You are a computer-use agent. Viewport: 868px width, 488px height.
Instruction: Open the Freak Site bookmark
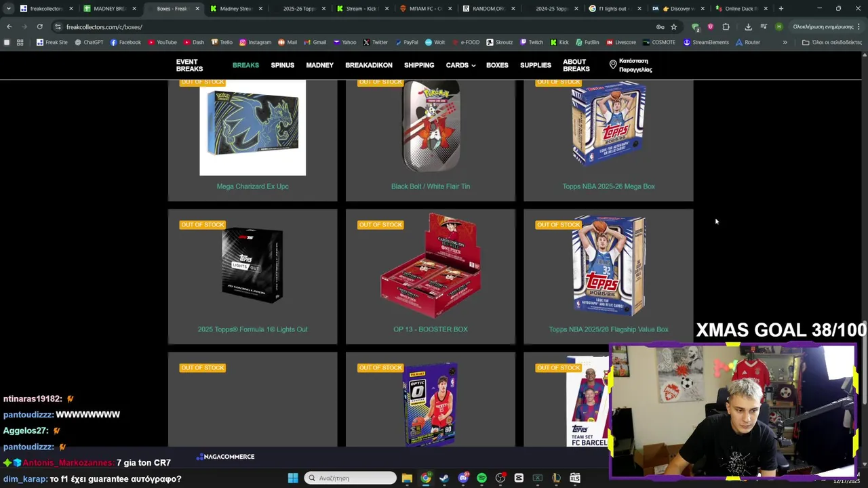pyautogui.click(x=52, y=42)
